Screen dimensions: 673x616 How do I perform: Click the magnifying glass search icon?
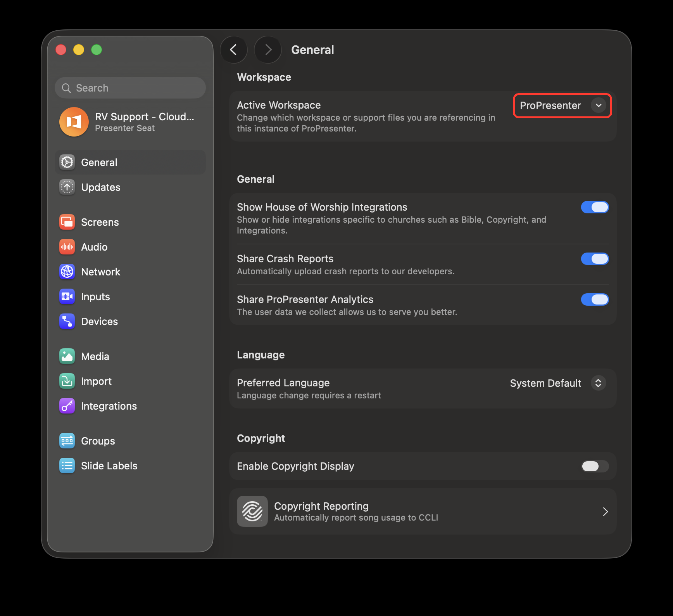[x=66, y=88]
